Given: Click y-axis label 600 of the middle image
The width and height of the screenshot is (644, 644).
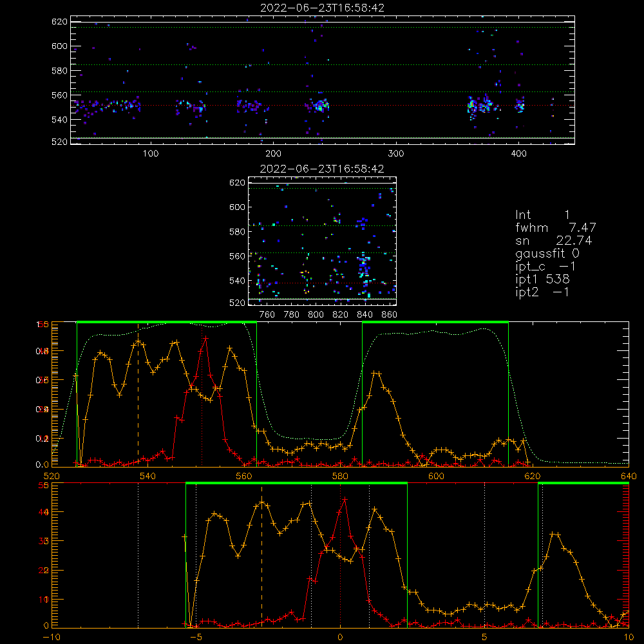Looking at the screenshot, I should tap(237, 207).
